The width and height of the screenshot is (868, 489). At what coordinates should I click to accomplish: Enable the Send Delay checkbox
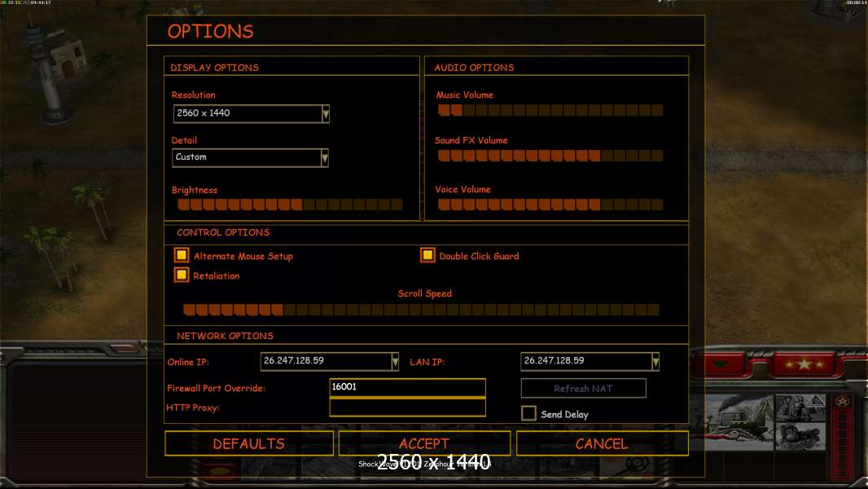coord(528,413)
